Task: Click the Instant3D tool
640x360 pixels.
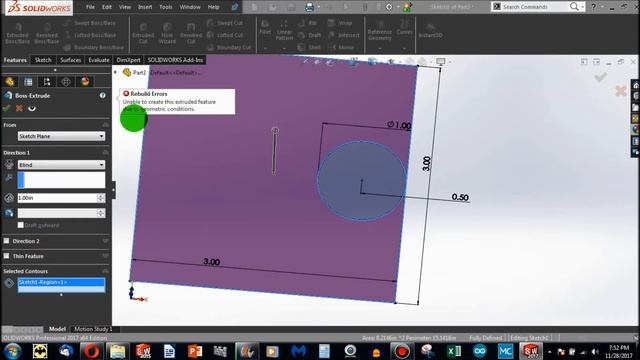Action: pos(430,30)
